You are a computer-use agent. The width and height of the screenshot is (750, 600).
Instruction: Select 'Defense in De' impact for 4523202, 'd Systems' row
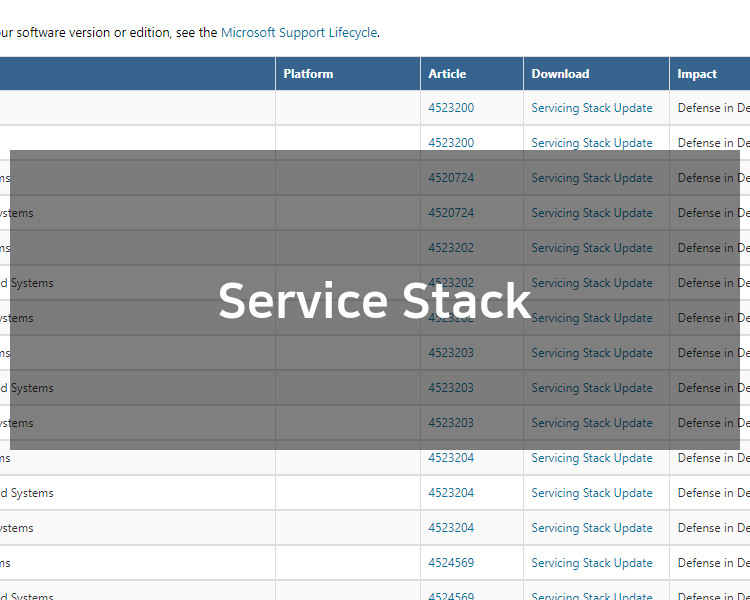[x=714, y=282]
